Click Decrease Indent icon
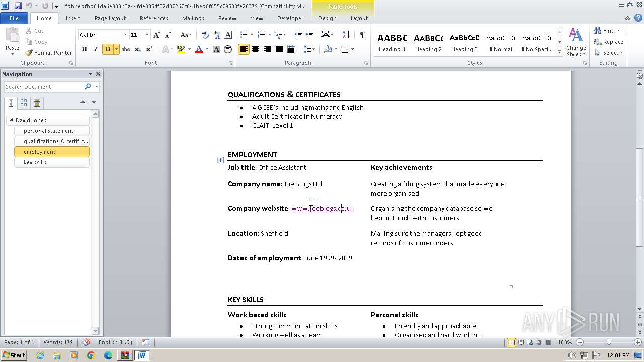The image size is (644, 362). point(298,34)
